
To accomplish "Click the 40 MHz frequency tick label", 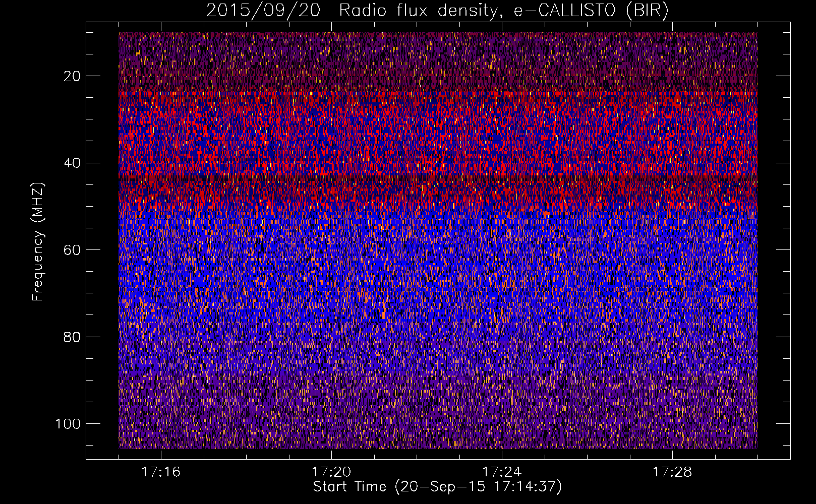I will click(72, 163).
